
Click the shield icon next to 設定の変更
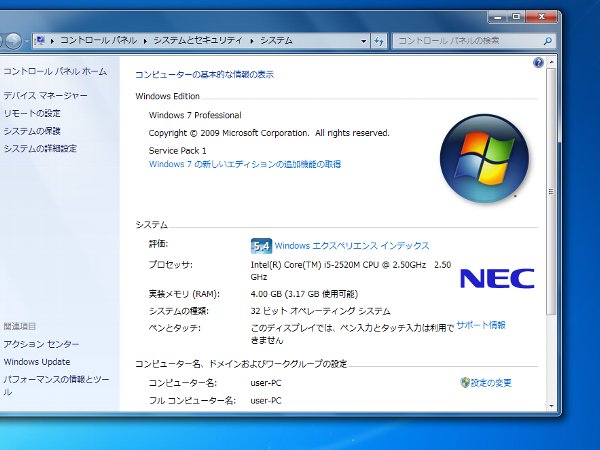pyautogui.click(x=465, y=382)
